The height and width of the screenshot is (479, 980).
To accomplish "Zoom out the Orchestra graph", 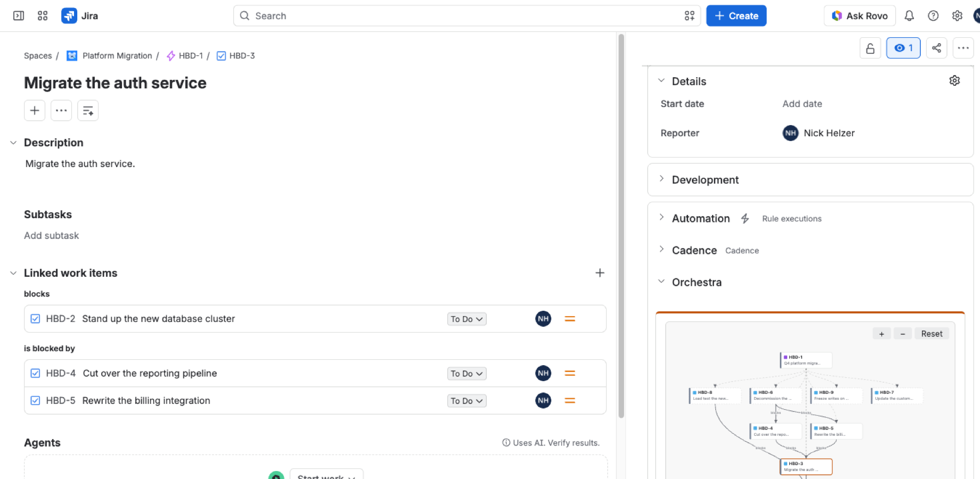I will click(903, 334).
